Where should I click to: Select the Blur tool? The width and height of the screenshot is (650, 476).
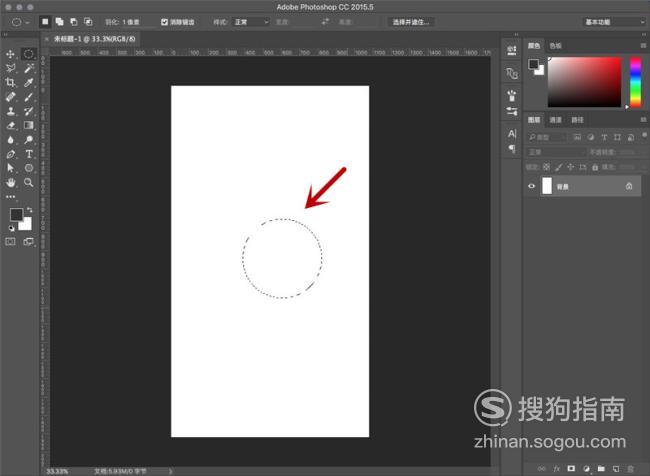(x=10, y=140)
